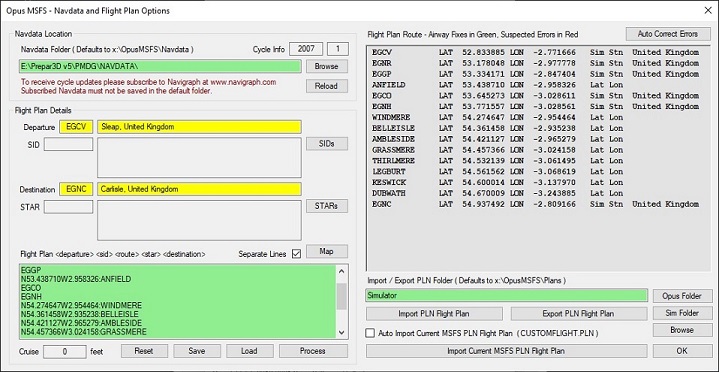719x372 pixels.
Task: Click the Reset button
Action: 144,351
